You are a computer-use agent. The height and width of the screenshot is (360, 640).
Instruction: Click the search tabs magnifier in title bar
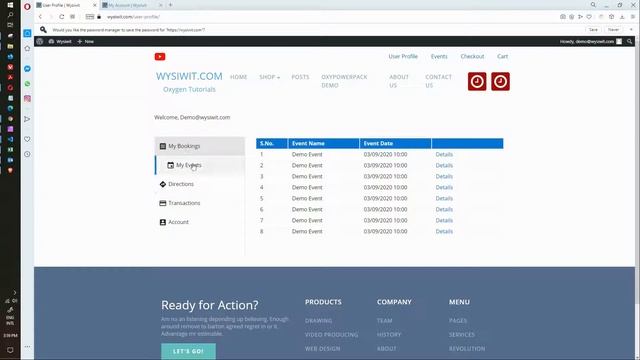pyautogui.click(x=593, y=5)
